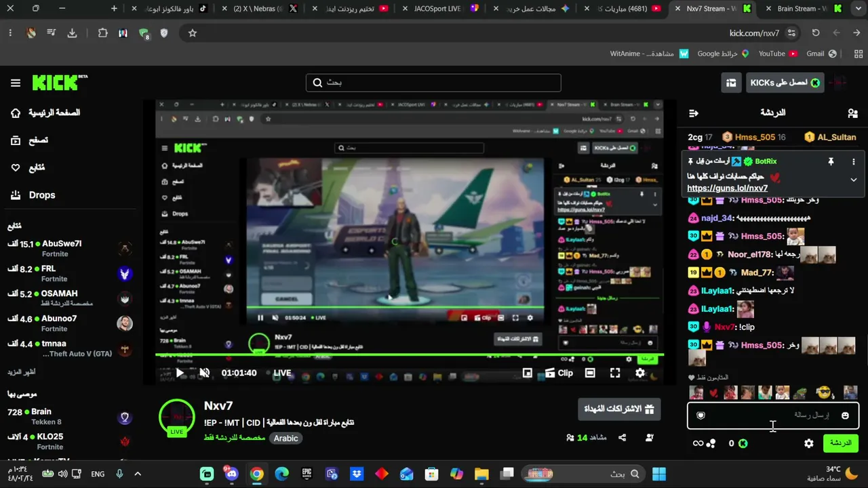Open the Brain Tekken 8 recommended channel
This screenshot has height=488, width=868.
71,416
